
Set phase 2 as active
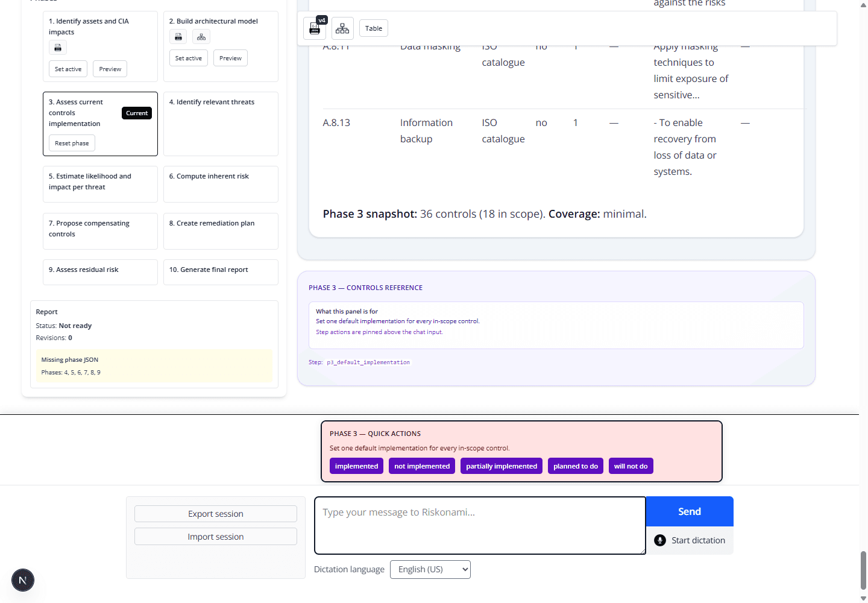[189, 58]
